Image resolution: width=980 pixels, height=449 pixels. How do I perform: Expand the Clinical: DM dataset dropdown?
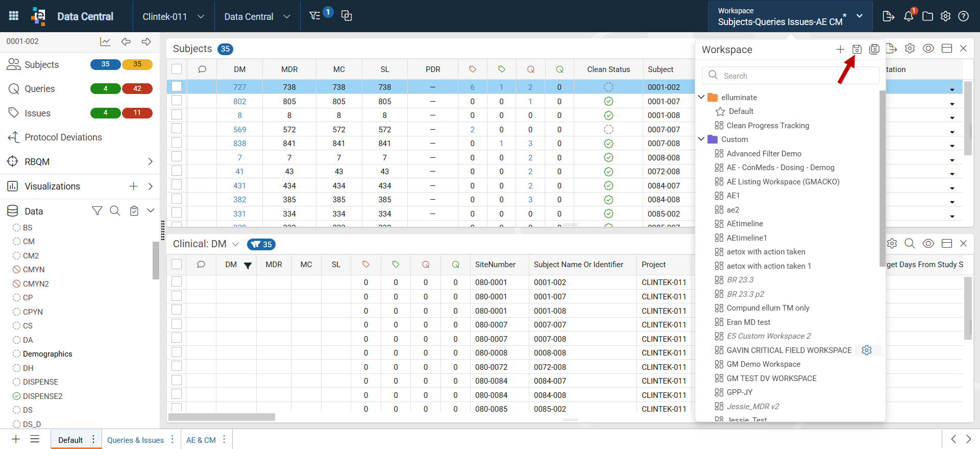[x=235, y=244]
